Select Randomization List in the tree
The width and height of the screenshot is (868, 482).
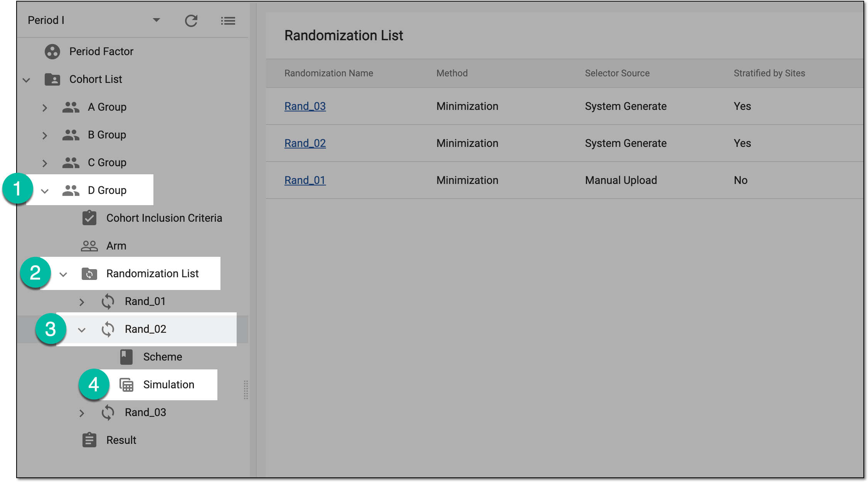pos(153,273)
